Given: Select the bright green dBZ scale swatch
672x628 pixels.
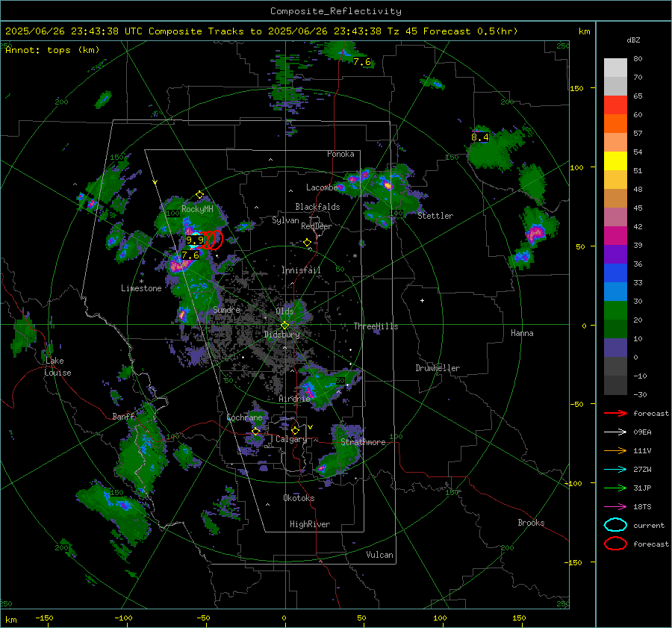Looking at the screenshot, I should [x=615, y=311].
